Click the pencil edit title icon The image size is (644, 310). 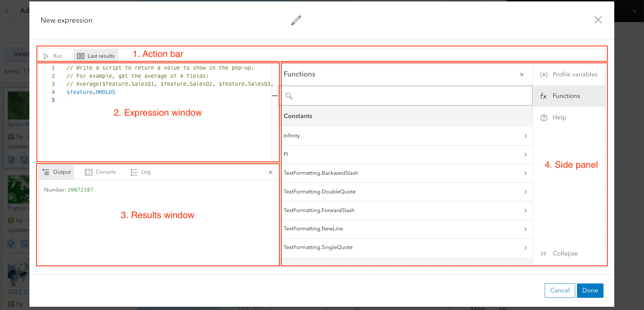pyautogui.click(x=296, y=20)
